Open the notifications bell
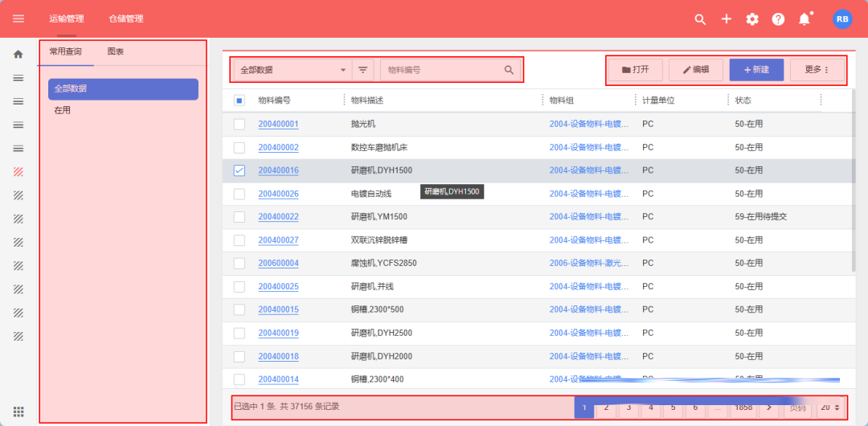This screenshot has width=868, height=426. [805, 19]
